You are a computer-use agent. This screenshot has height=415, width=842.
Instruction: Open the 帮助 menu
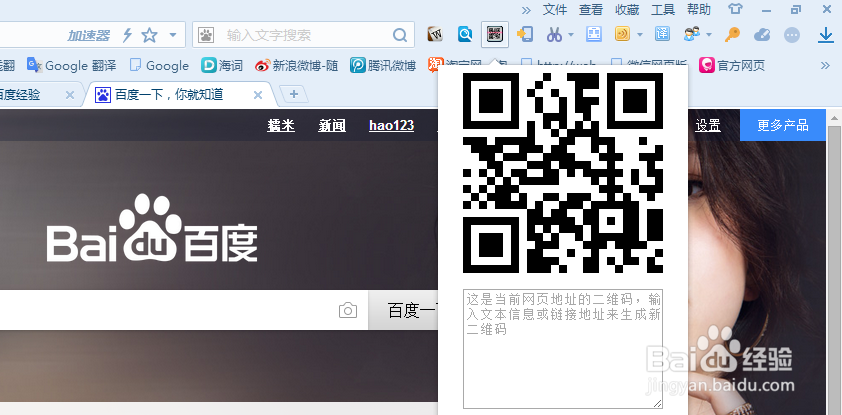point(699,9)
